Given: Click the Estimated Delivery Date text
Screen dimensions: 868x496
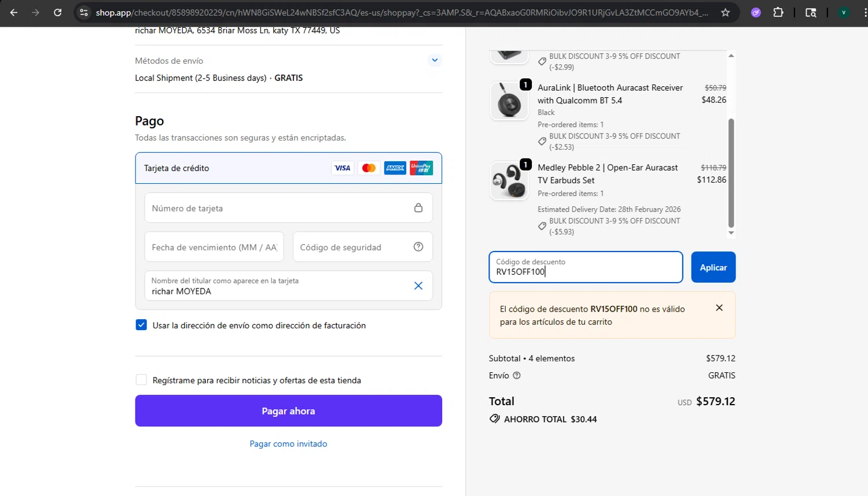Looking at the screenshot, I should [609, 209].
